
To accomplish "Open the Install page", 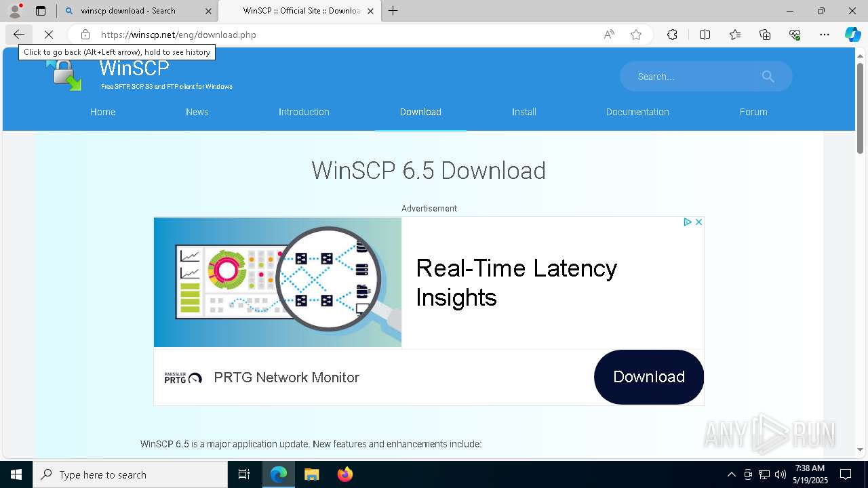I will 524,112.
